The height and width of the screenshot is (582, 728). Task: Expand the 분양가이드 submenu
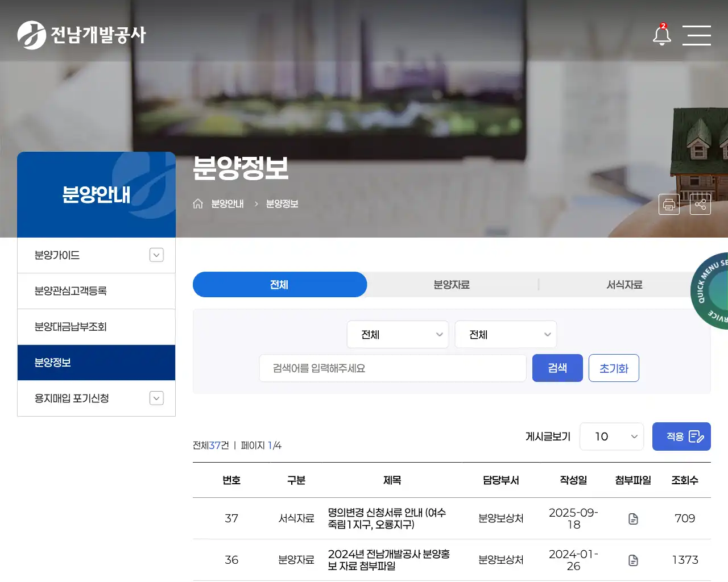point(156,255)
